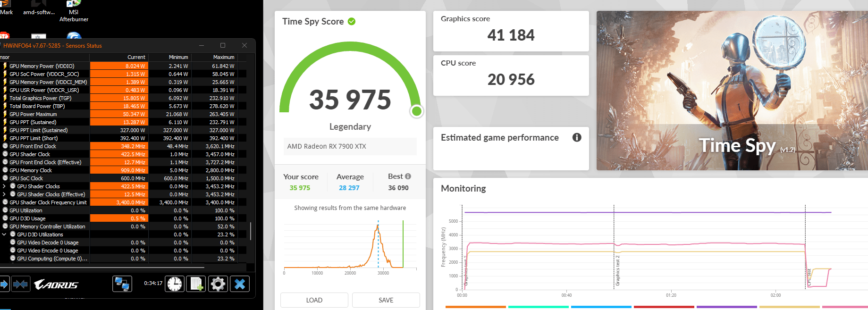Collapse the GPU D3D Utilizations group
Image resolution: width=868 pixels, height=310 pixels.
[4, 235]
